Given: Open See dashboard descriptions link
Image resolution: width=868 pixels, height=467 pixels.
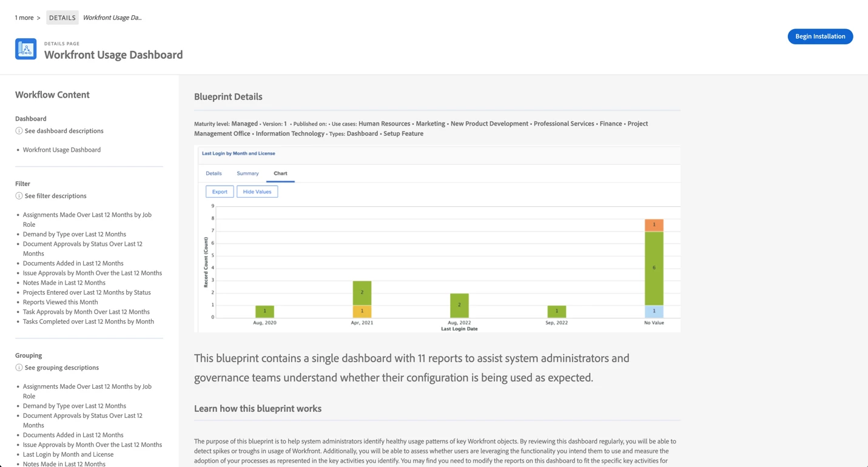Looking at the screenshot, I should click(x=64, y=131).
